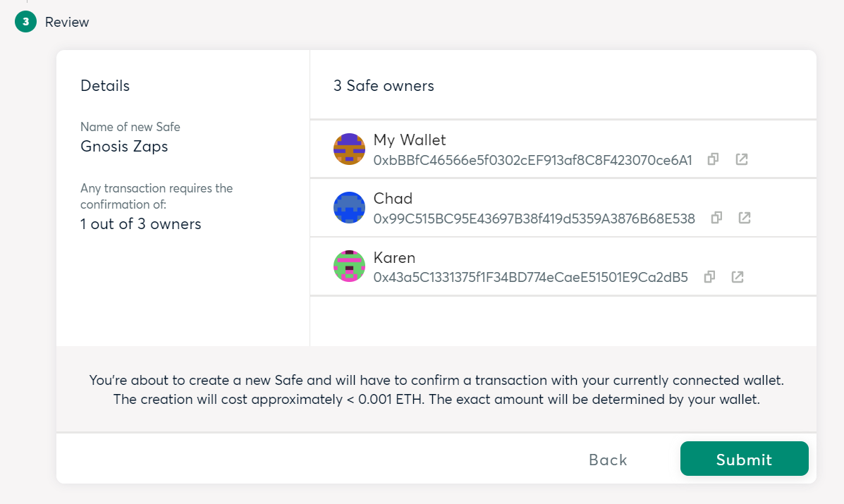
Task: Click Chad's blue identicon avatar
Action: coord(349,208)
